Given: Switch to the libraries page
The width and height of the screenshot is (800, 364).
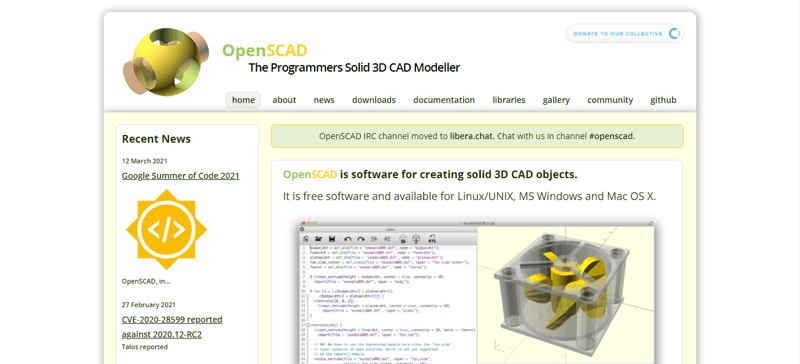Looking at the screenshot, I should 509,100.
